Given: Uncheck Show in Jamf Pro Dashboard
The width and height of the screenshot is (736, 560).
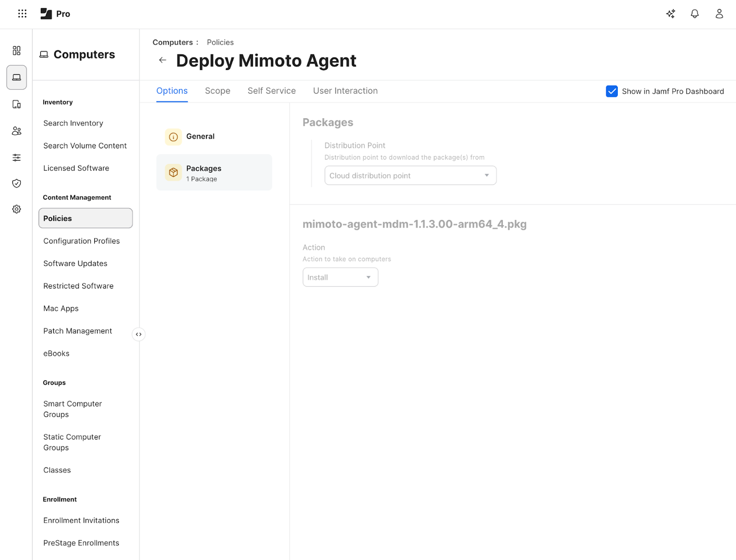Looking at the screenshot, I should [612, 91].
